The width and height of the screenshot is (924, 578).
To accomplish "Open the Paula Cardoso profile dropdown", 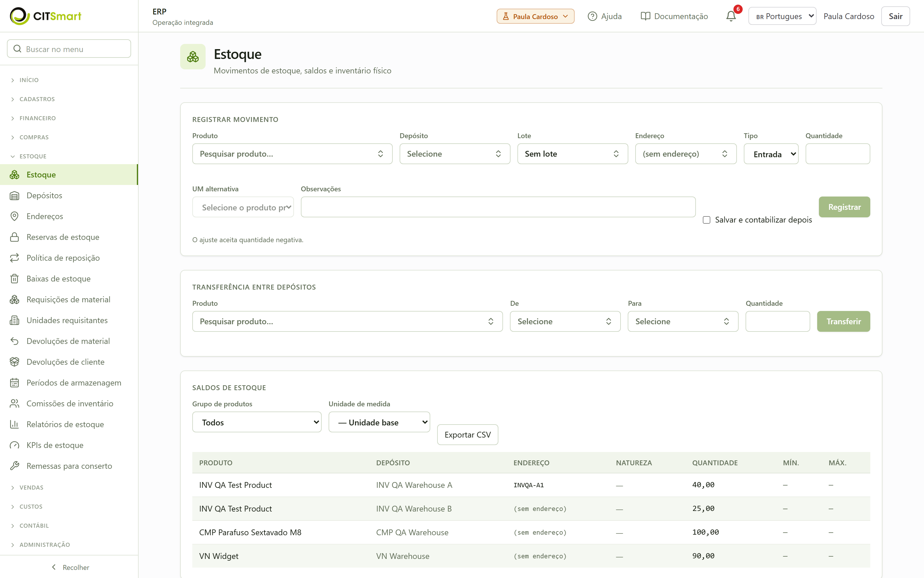I will [535, 16].
